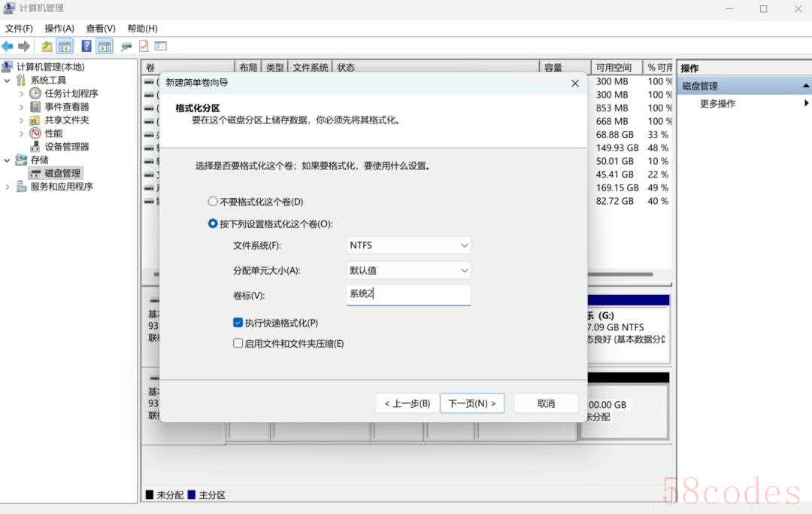
Task: Click the volume label text field
Action: 408,294
